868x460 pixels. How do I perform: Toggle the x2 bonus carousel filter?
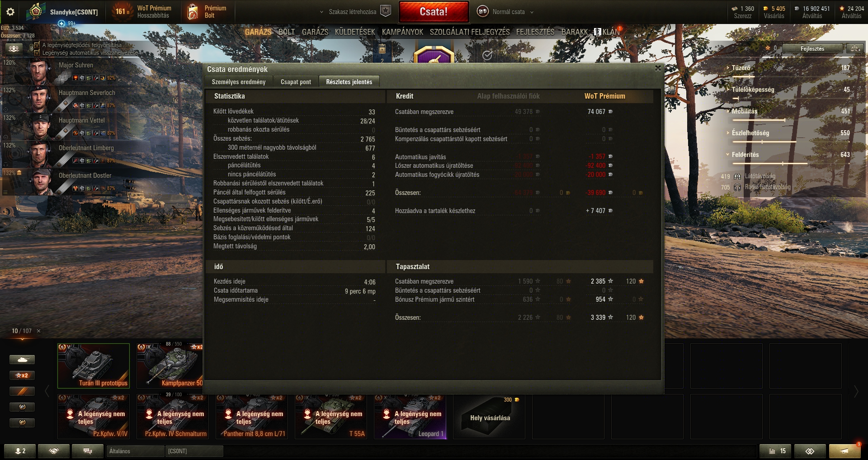(x=22, y=375)
